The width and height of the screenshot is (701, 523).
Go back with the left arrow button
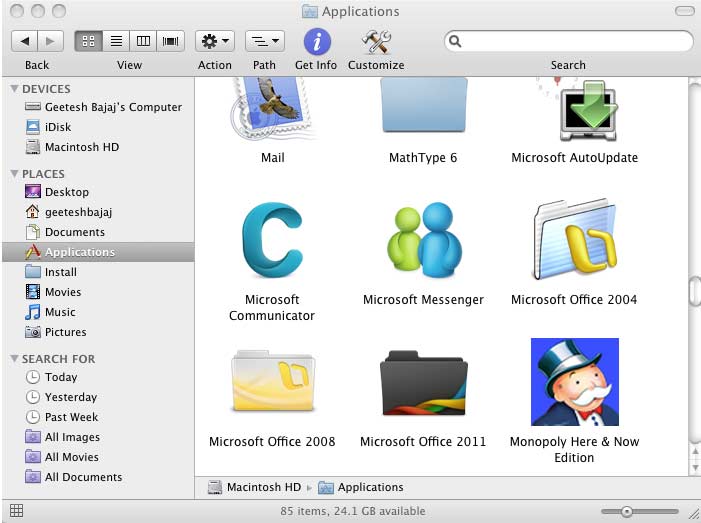click(25, 42)
